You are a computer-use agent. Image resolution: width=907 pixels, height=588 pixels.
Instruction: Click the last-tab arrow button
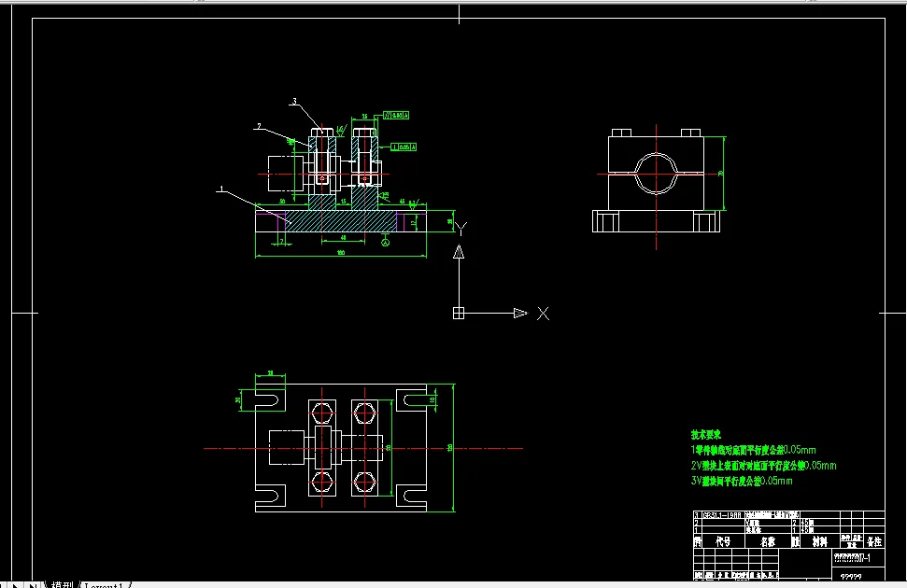[x=33, y=585]
